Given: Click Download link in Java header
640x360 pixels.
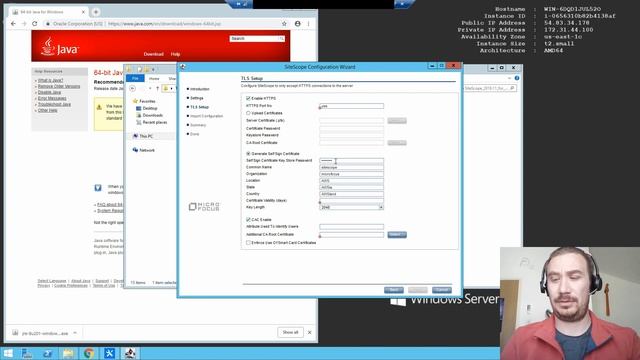Looking at the screenshot, I should pyautogui.click(x=153, y=54).
